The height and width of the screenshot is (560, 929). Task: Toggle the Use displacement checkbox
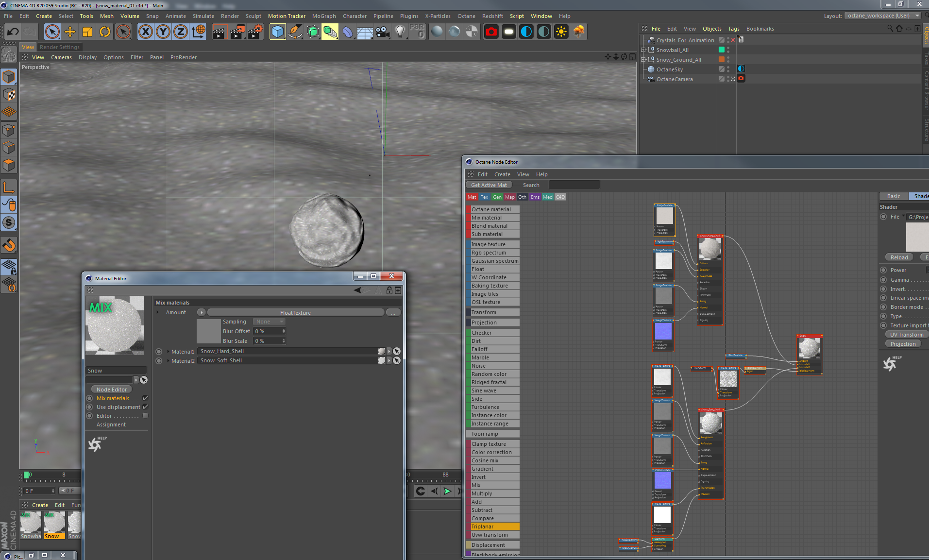coord(144,407)
